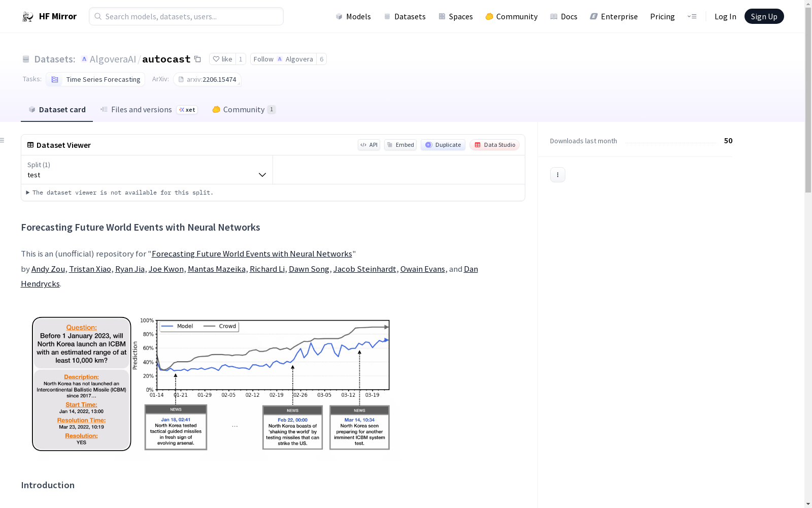Expand the dataset viewer not available message

120,193
